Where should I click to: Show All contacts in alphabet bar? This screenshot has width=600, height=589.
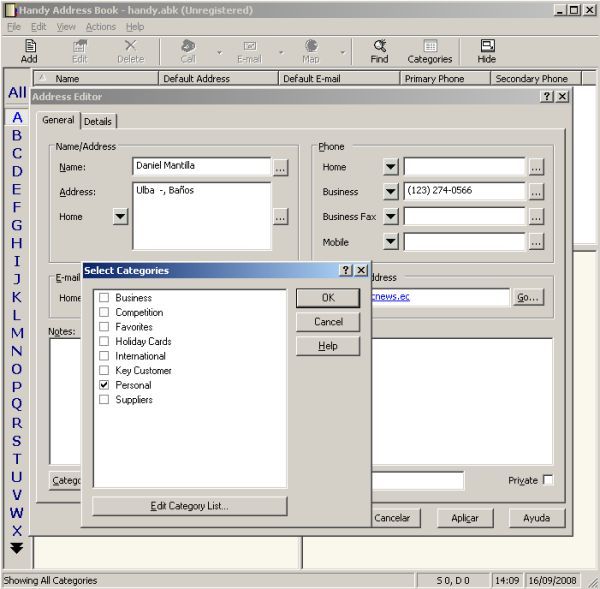17,92
